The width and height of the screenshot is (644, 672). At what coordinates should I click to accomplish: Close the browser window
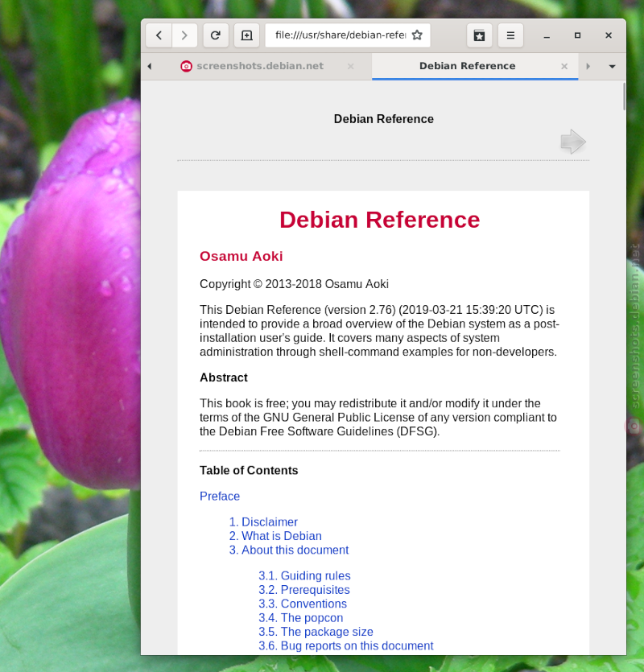tap(609, 35)
